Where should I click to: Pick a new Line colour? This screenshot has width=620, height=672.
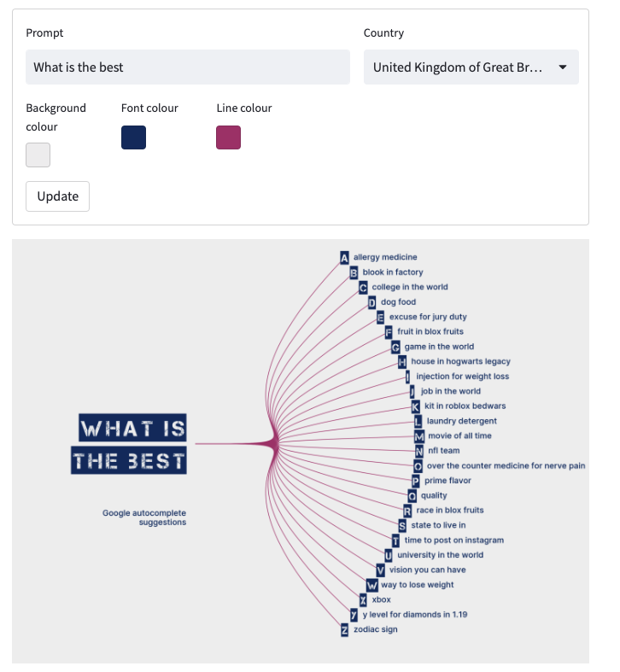pos(228,137)
